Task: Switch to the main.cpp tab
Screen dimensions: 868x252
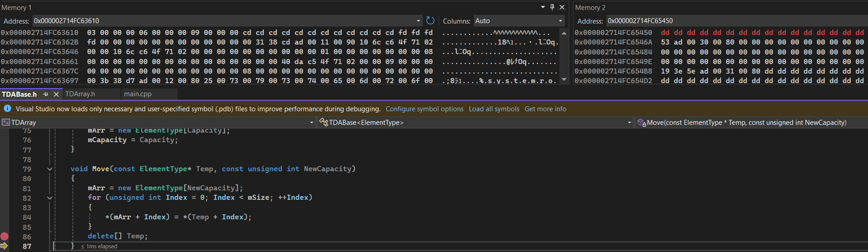Action: coord(137,94)
